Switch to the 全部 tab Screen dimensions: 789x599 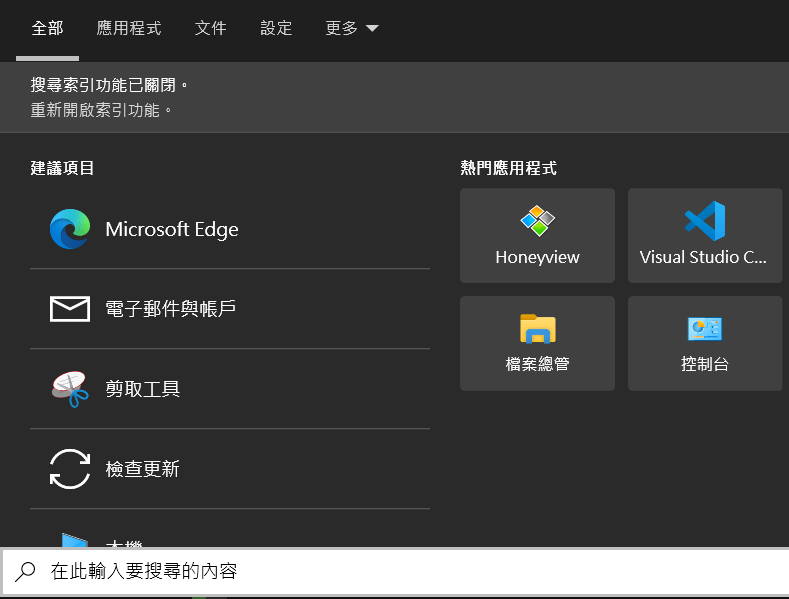(x=47, y=28)
